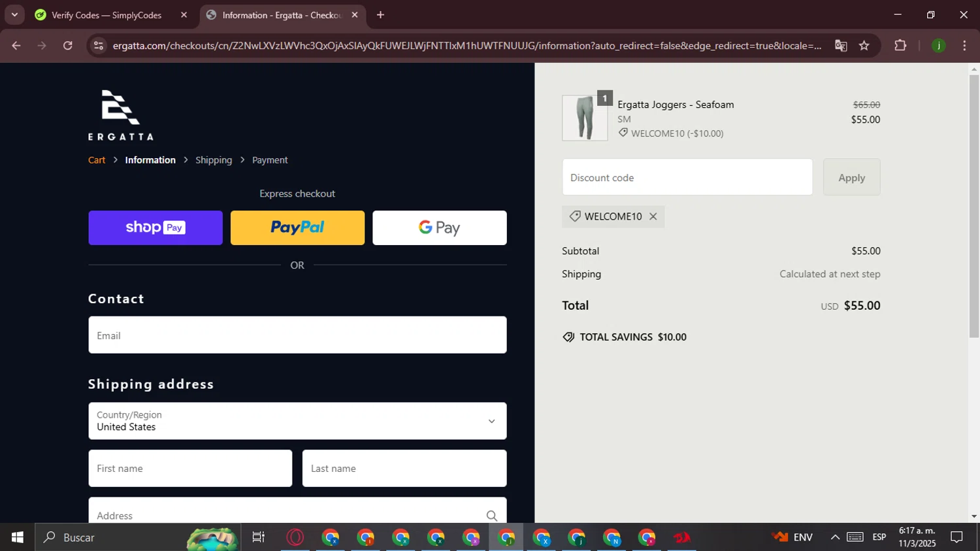Reload the checkout page
Screen dimensions: 980x551
[68, 46]
